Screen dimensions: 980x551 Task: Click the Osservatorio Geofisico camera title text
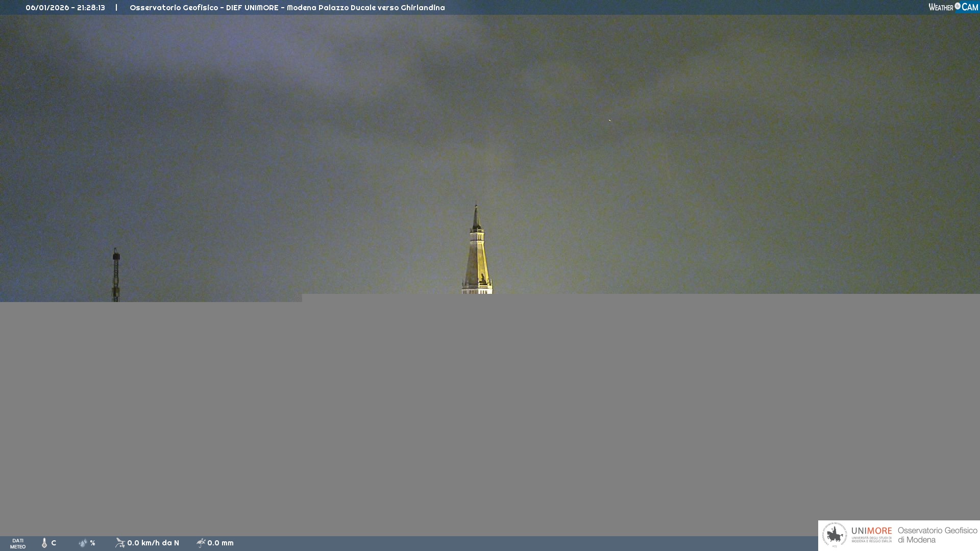(287, 8)
